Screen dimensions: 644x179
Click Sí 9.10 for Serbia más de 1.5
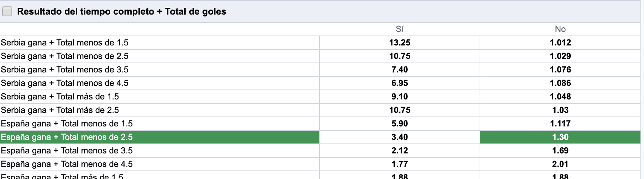point(400,97)
